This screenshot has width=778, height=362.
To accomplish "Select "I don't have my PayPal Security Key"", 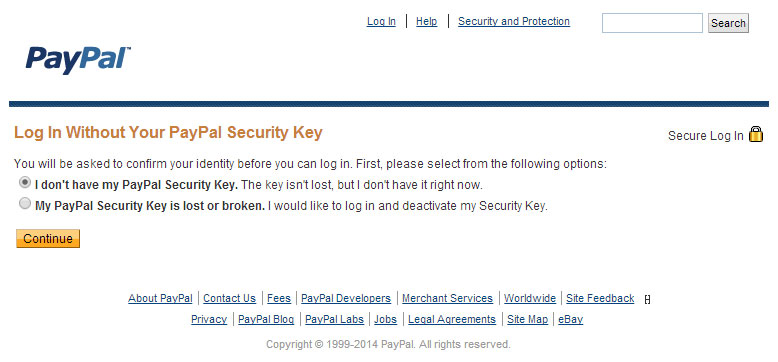I will pyautogui.click(x=24, y=183).
